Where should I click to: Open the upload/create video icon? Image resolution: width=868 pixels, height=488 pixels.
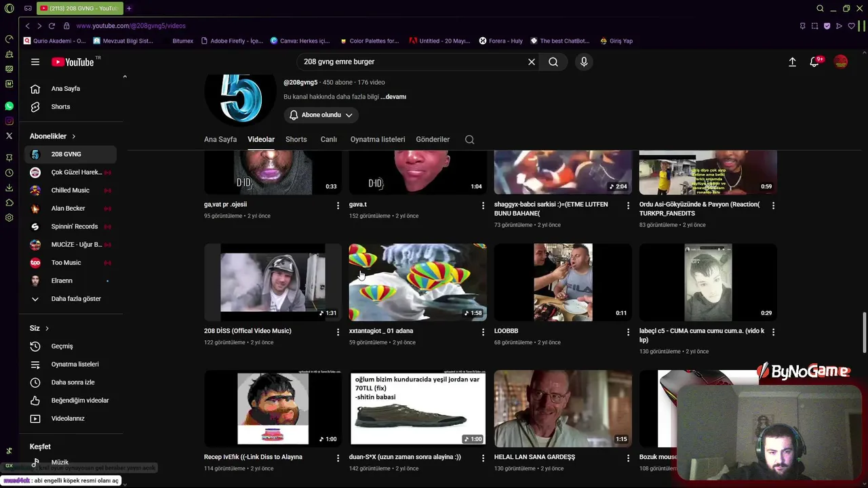[x=792, y=62]
